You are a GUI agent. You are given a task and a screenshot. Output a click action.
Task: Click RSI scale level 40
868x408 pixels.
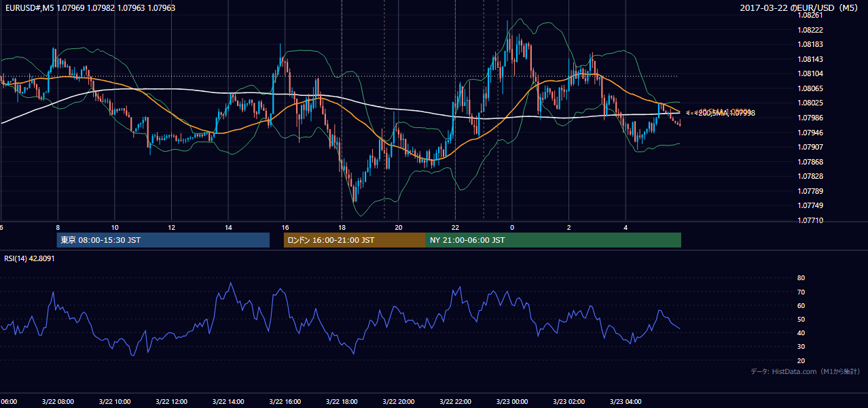coord(801,333)
